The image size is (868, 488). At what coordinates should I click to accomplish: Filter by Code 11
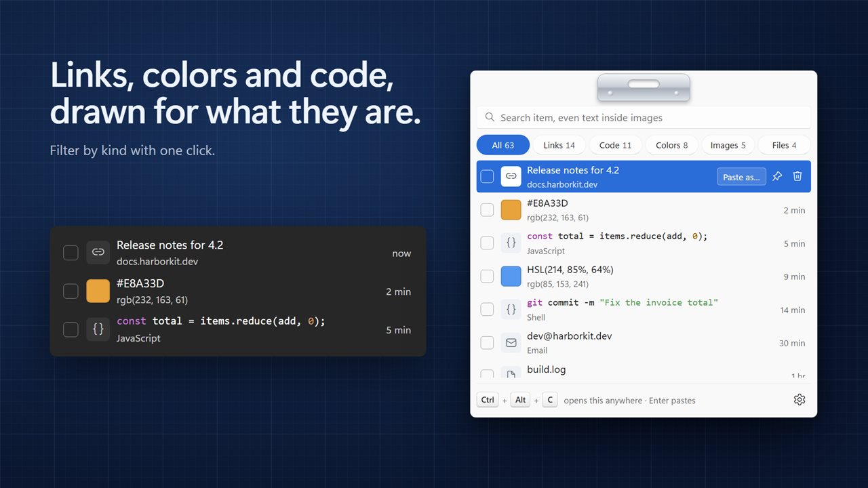[615, 145]
